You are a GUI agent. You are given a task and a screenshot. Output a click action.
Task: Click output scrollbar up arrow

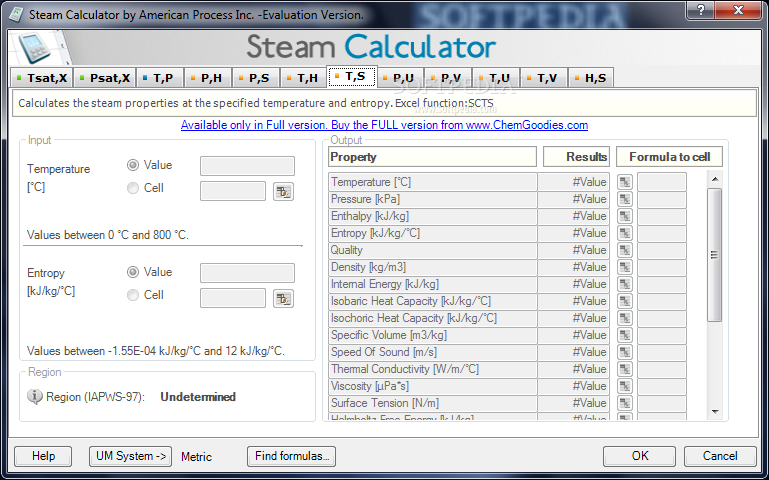pyautogui.click(x=715, y=179)
